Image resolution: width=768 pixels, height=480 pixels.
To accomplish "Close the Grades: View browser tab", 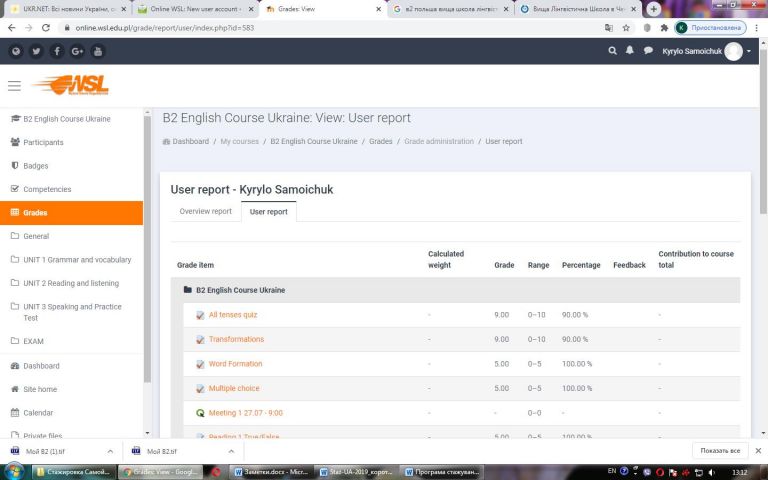I will click(379, 9).
